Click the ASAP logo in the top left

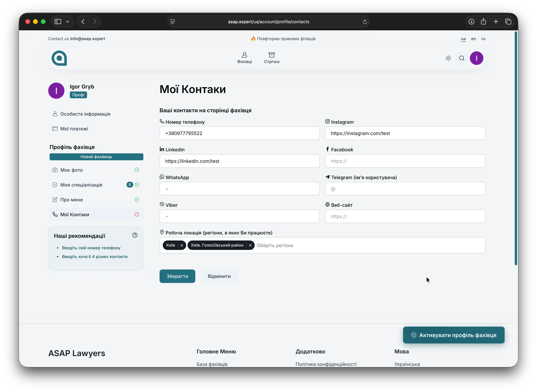(59, 58)
